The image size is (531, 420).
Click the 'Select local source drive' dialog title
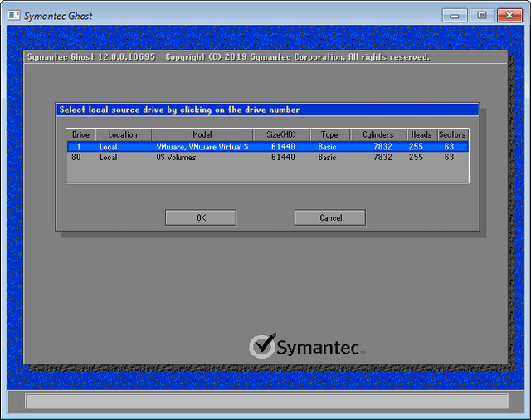coord(267,110)
